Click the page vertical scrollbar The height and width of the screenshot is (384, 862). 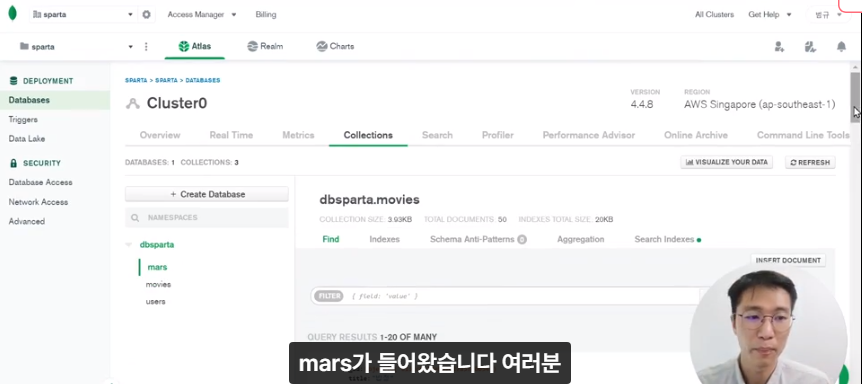855,96
